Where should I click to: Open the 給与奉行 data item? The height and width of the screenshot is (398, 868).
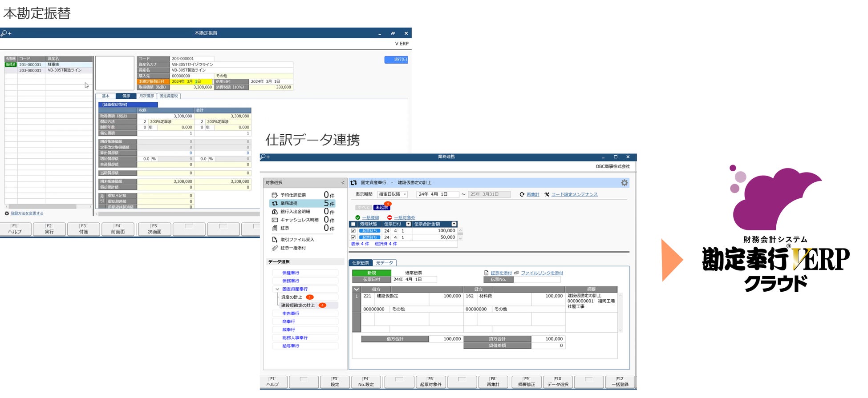(305, 346)
